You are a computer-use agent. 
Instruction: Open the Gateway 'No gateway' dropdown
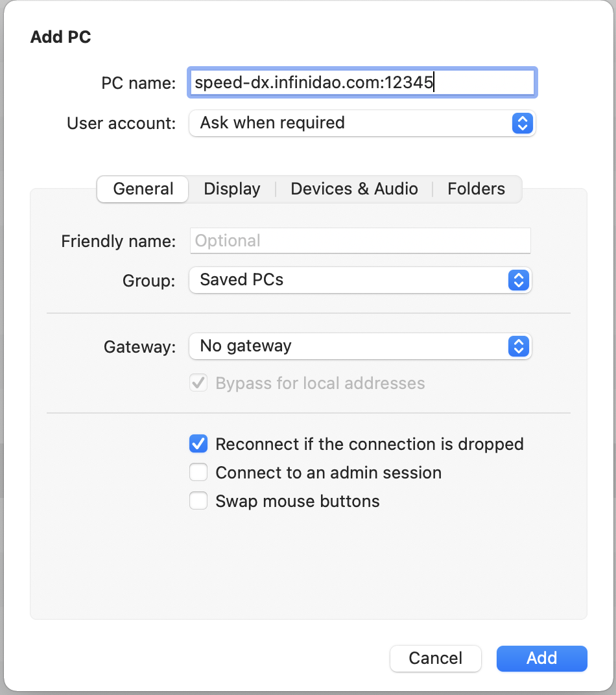(x=350, y=346)
